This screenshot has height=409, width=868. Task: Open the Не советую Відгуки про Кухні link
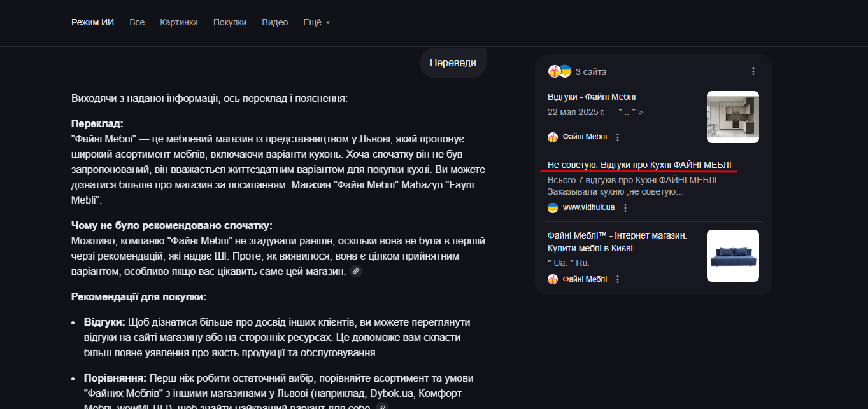click(639, 165)
